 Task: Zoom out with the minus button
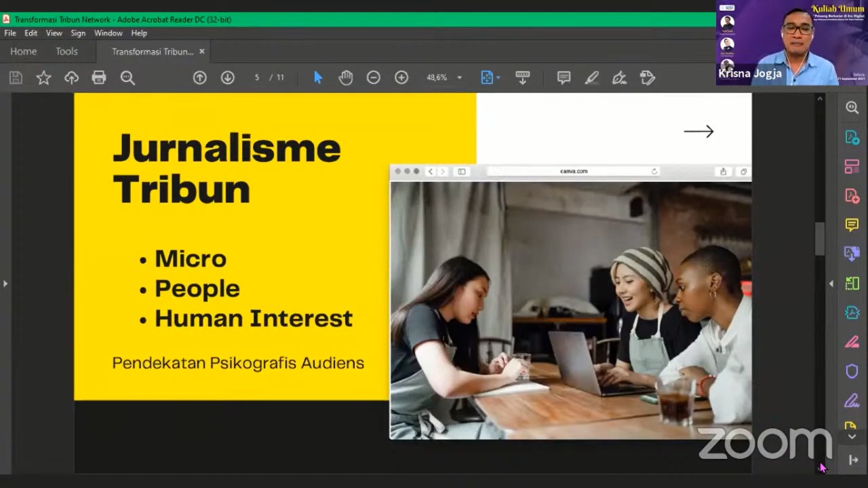pos(374,78)
